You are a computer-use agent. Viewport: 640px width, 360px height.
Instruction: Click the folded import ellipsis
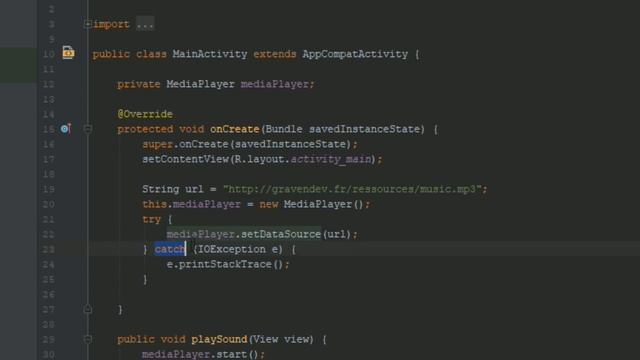click(145, 24)
